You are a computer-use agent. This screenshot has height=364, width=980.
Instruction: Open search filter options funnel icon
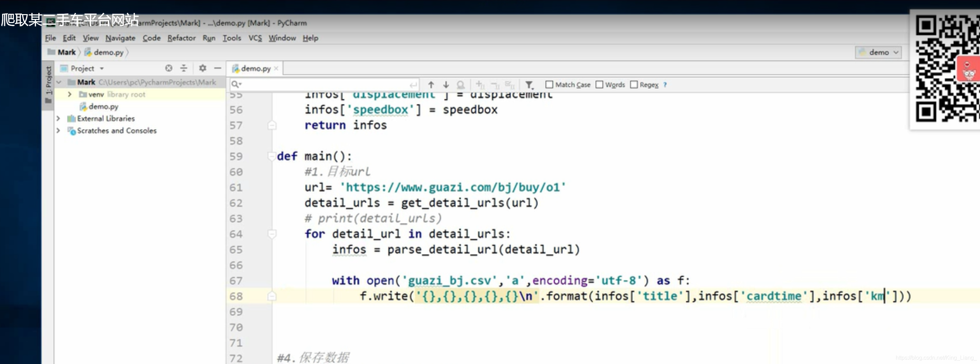point(529,84)
